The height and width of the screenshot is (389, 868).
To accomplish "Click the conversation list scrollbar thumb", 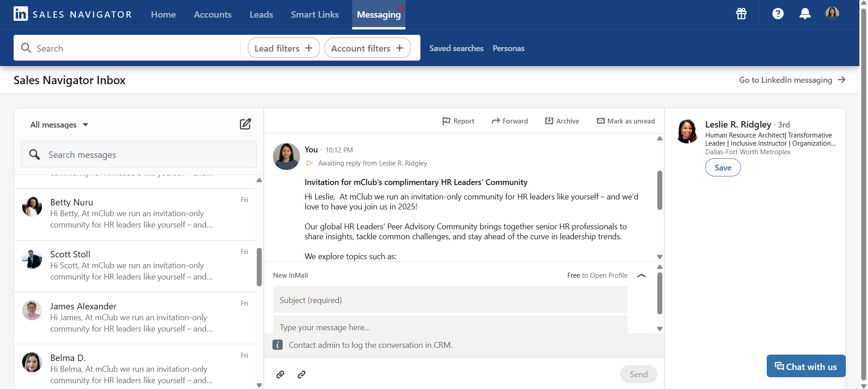I will 259,267.
